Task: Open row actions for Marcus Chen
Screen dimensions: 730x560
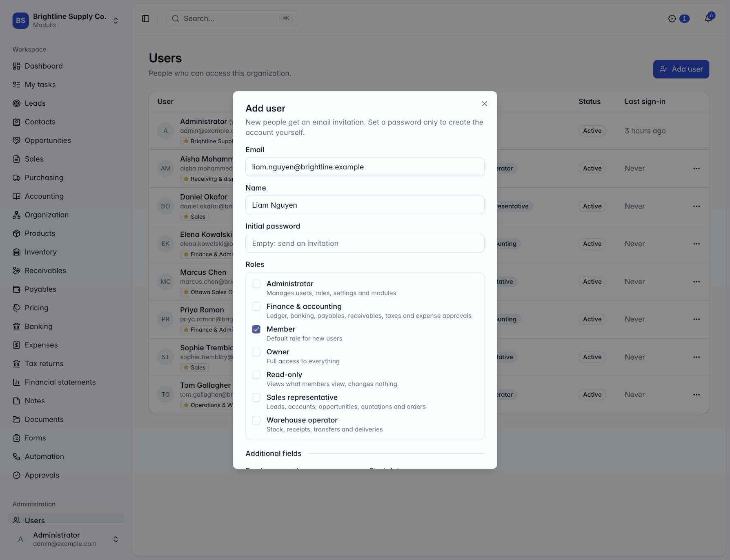Action: click(697, 282)
